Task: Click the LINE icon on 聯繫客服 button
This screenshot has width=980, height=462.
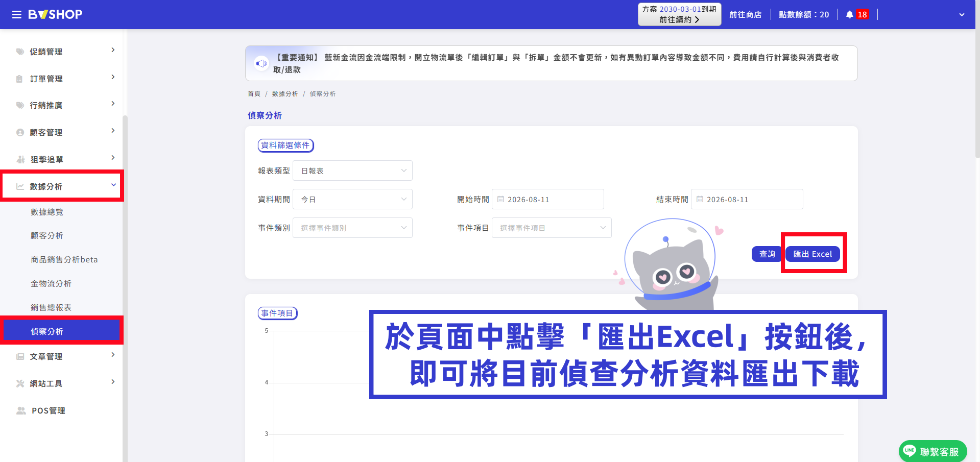Action: (x=910, y=450)
